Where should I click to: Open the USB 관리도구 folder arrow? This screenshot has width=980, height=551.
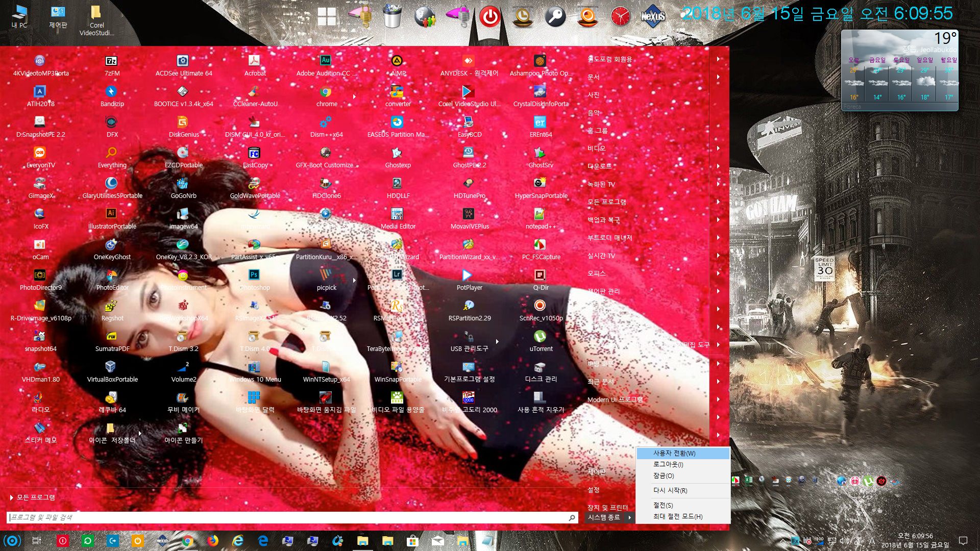[x=497, y=341]
